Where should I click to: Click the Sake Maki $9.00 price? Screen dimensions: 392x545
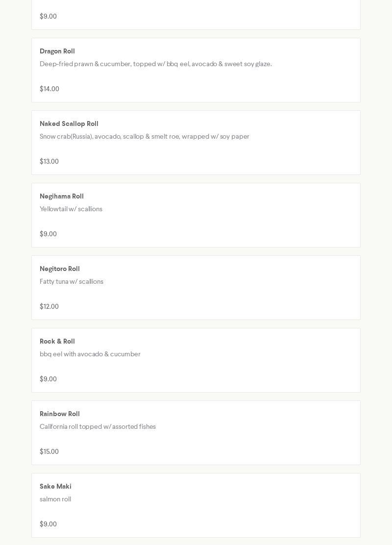[x=48, y=524]
